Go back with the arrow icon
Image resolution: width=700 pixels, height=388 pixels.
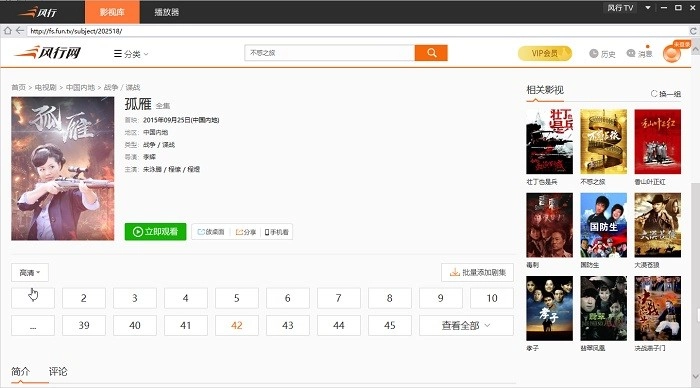coord(20,30)
